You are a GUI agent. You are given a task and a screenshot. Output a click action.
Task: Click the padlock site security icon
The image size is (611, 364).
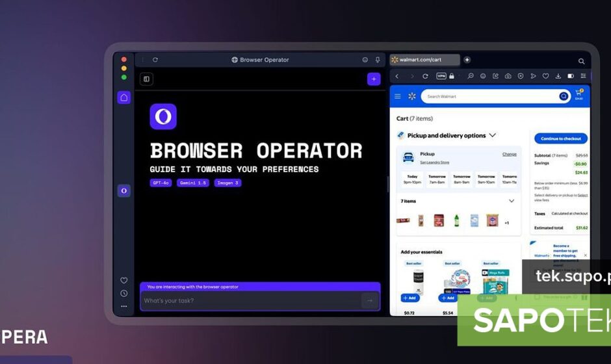[452, 76]
